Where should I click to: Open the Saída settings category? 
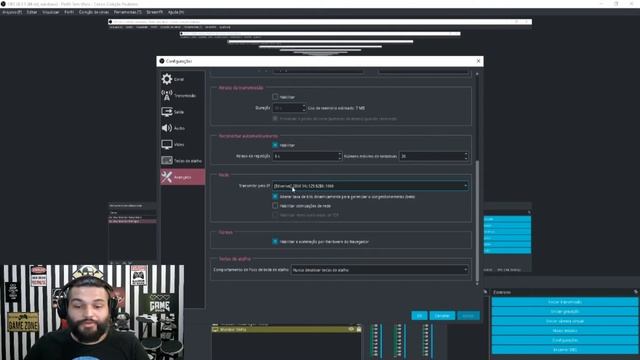coord(182,111)
